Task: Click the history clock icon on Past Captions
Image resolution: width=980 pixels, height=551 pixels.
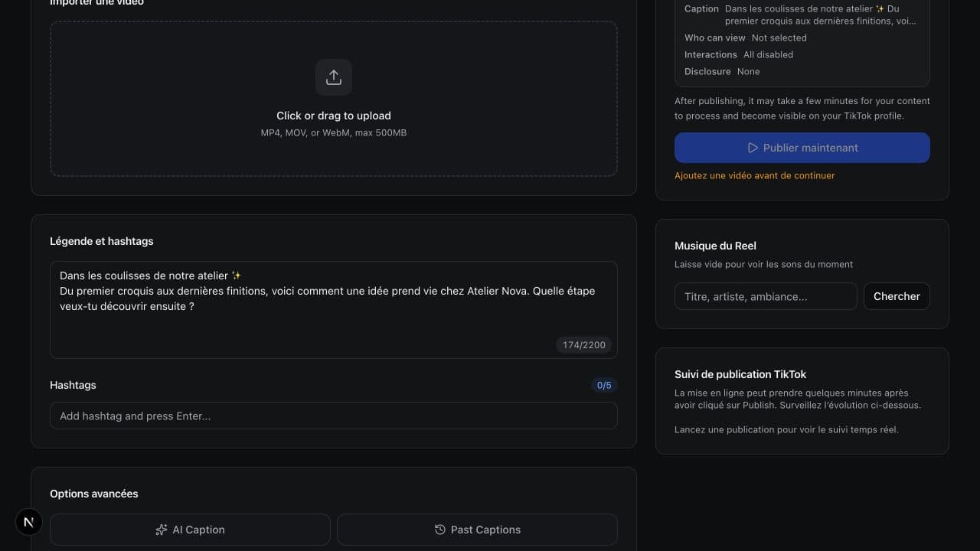Action: click(x=439, y=530)
